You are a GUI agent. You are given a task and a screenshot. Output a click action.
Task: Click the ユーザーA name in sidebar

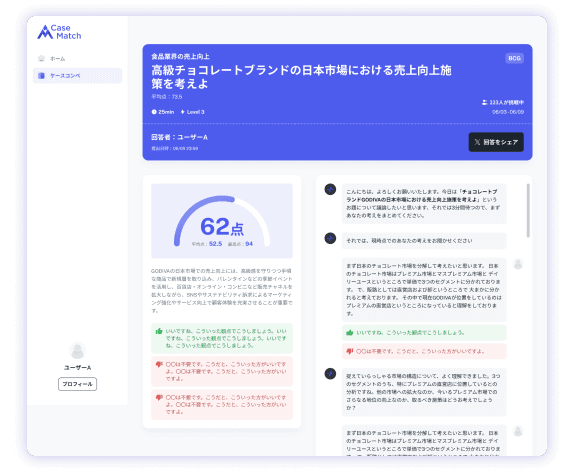tap(77, 368)
